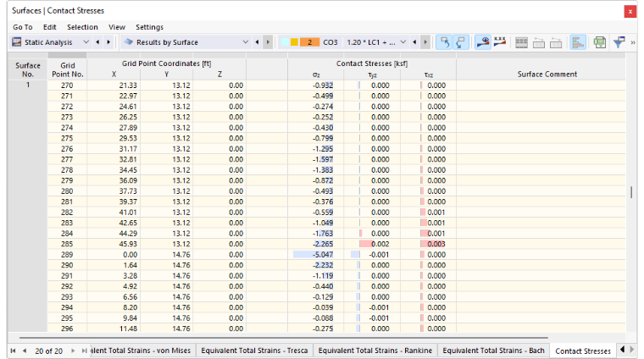Jump to last table page

84,351
